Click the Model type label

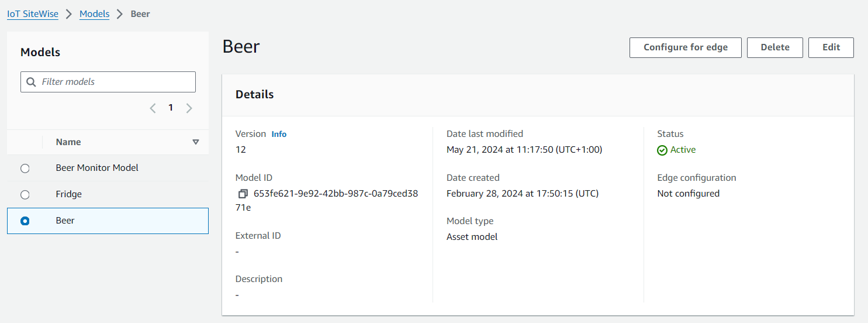pyautogui.click(x=470, y=221)
